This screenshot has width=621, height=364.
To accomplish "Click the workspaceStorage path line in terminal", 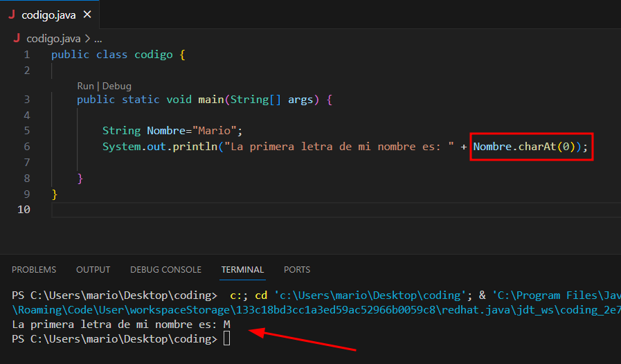I will 316,310.
